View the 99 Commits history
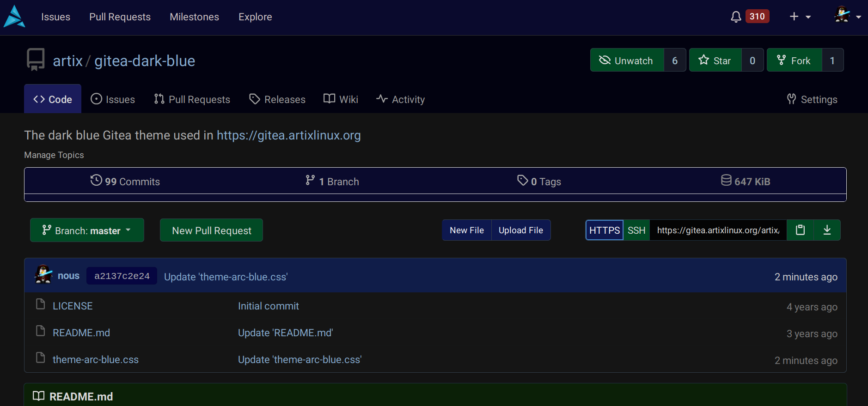This screenshot has height=406, width=868. [125, 181]
